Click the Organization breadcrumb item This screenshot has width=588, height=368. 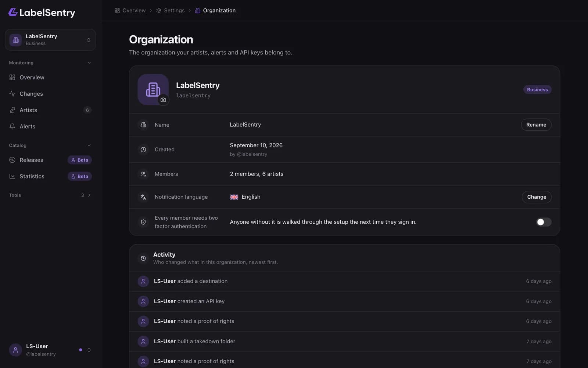coord(215,11)
